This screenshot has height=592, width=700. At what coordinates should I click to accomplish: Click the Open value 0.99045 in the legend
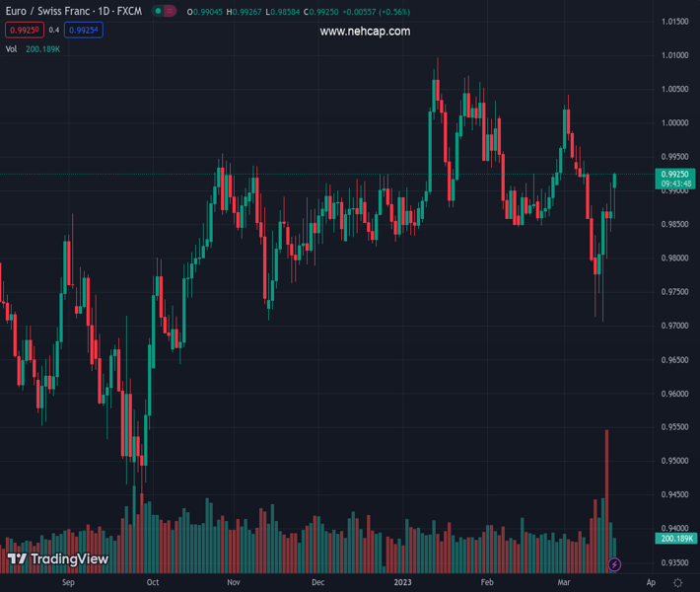pos(211,12)
